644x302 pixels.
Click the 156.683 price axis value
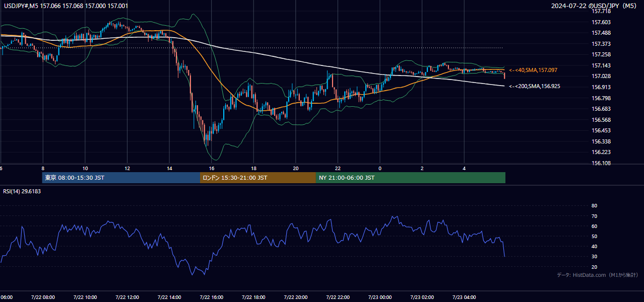click(x=601, y=109)
